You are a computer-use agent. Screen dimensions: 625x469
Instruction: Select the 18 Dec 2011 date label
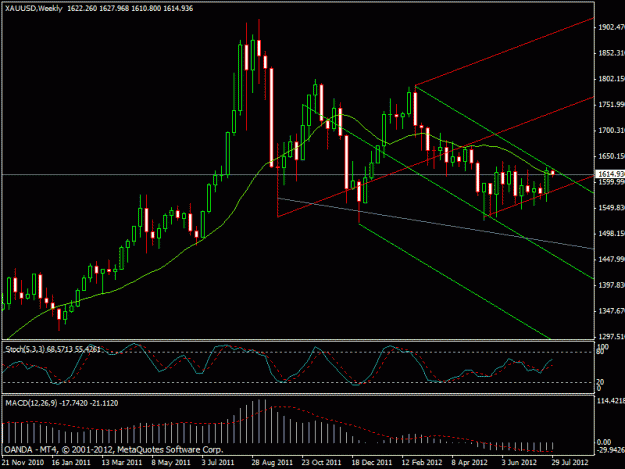(371, 463)
